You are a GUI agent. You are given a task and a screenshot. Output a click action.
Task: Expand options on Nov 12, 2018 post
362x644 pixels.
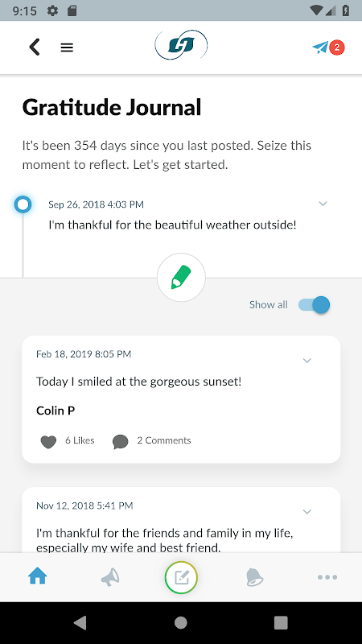pos(307,512)
